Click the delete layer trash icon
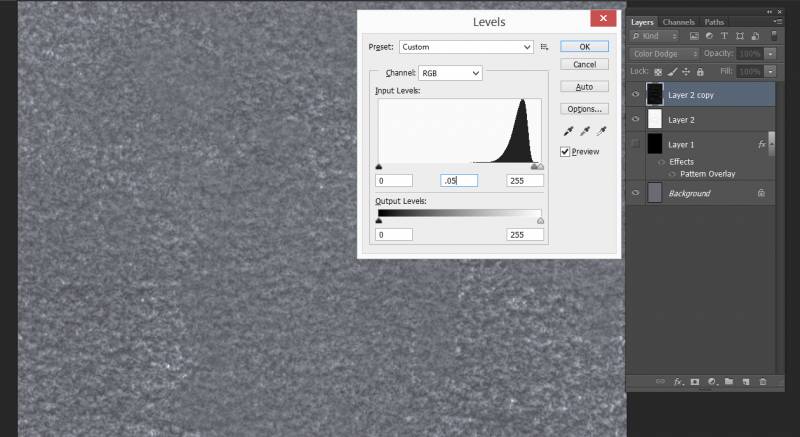 pyautogui.click(x=763, y=382)
